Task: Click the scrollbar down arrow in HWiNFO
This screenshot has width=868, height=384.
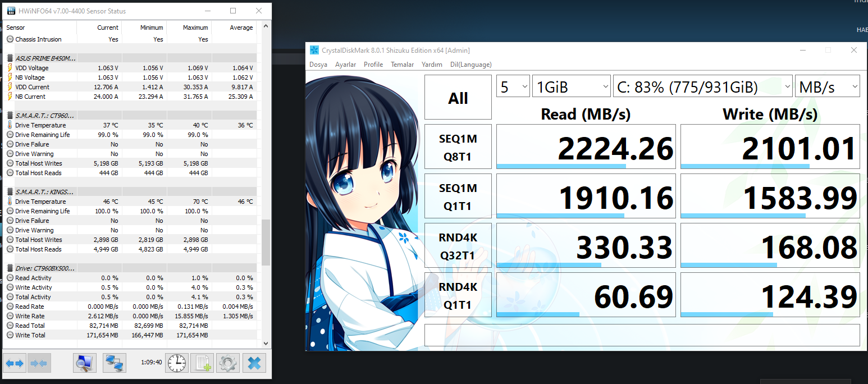Action: [x=266, y=344]
